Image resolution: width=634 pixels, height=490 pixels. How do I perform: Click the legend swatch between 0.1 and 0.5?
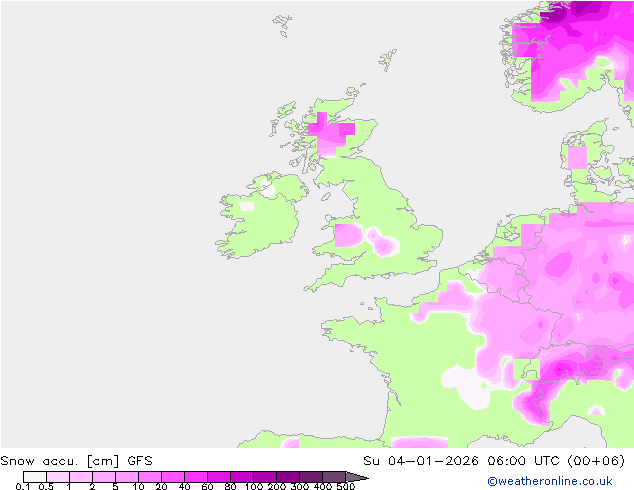point(35,477)
